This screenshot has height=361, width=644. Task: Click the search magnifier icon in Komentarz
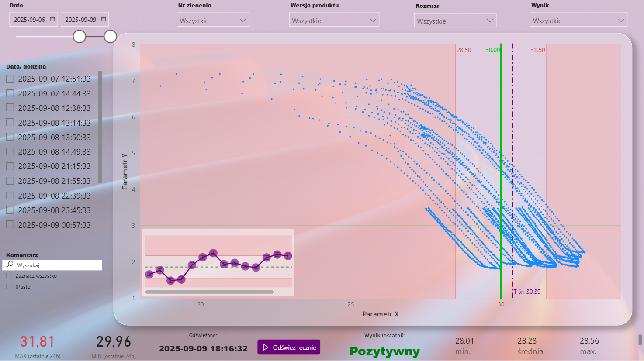pos(10,265)
